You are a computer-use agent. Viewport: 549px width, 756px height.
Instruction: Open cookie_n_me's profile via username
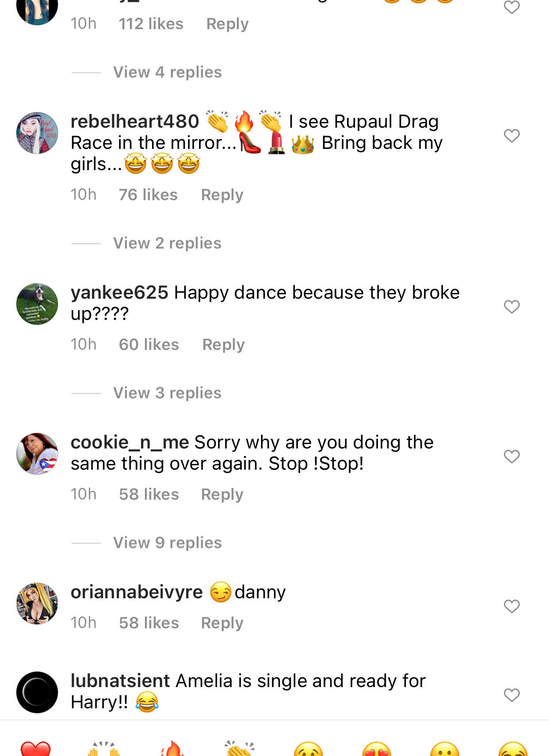[130, 442]
